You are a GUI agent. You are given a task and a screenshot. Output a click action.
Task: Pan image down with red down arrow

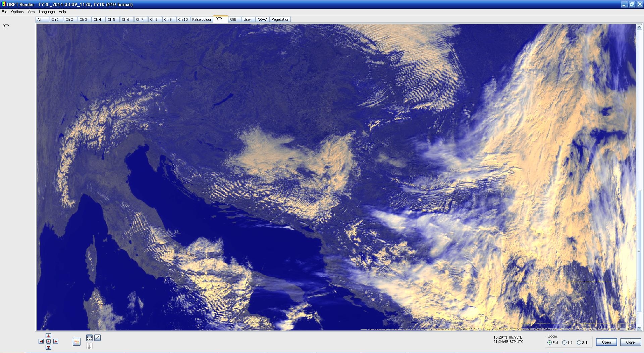48,347
